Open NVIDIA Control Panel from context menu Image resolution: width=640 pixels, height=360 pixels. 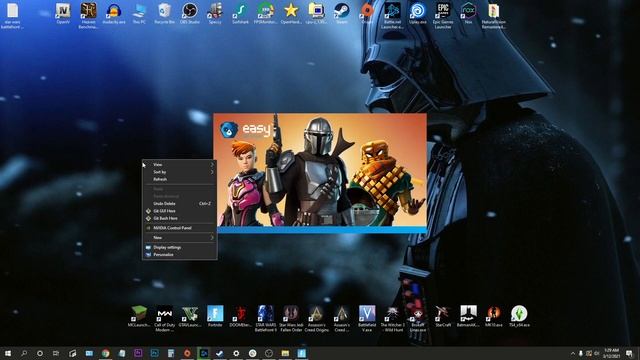point(180,228)
